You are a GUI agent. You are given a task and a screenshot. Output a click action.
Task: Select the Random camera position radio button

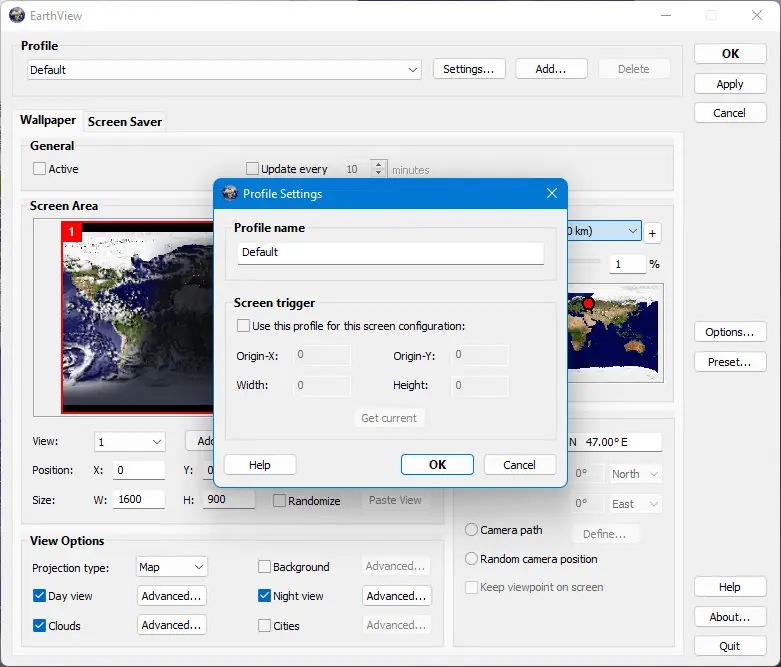[471, 559]
